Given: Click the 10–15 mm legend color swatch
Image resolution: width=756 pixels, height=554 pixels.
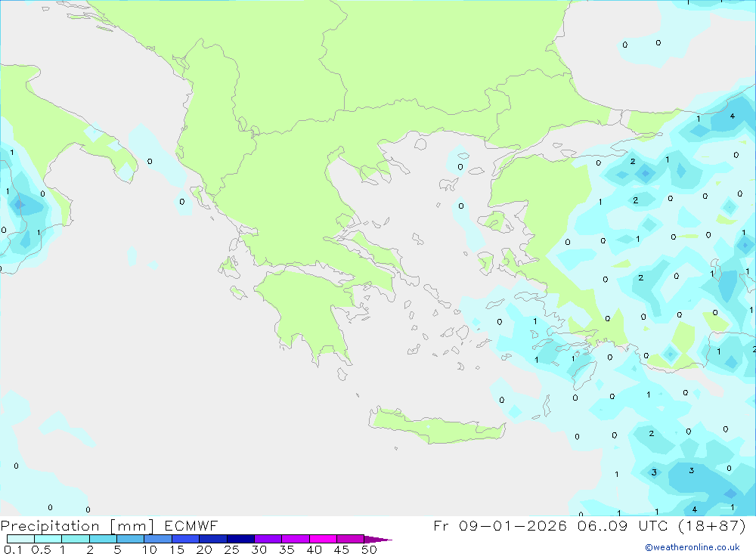Looking at the screenshot, I should [x=158, y=539].
